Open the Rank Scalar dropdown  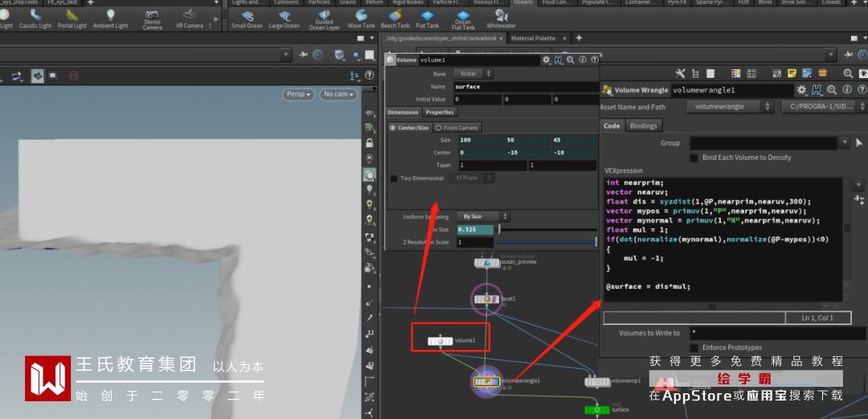tap(473, 74)
